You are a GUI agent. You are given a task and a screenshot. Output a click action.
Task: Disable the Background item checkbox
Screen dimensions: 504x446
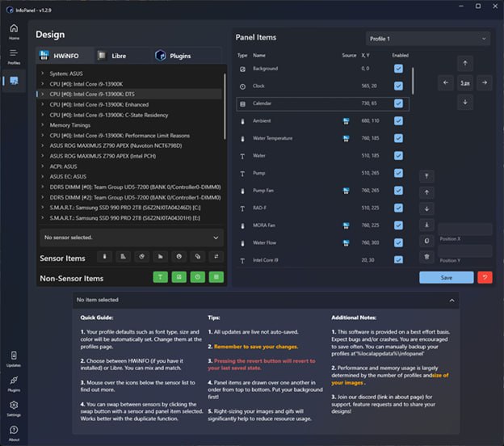tap(398, 69)
